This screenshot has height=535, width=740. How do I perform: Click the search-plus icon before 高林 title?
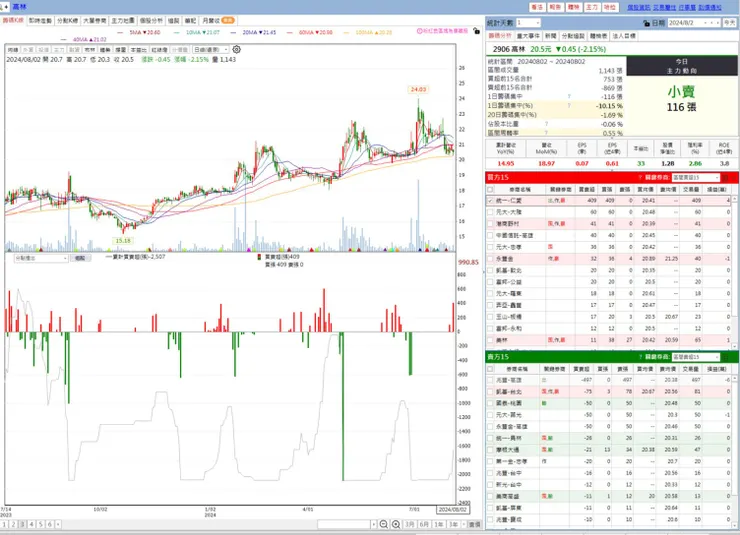point(4,7)
